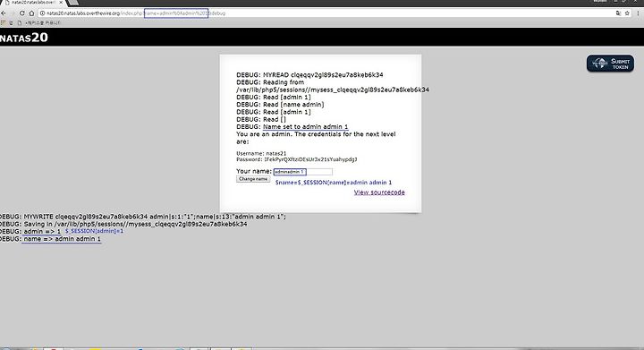The image size is (644, 350).
Task: View site info icon beside the URL
Action: pyautogui.click(x=42, y=13)
